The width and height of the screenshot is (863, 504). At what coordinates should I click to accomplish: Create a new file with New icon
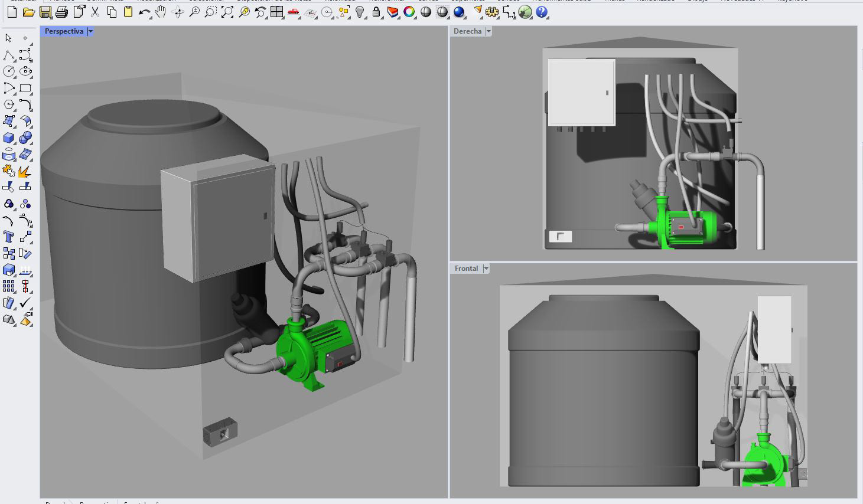(12, 12)
